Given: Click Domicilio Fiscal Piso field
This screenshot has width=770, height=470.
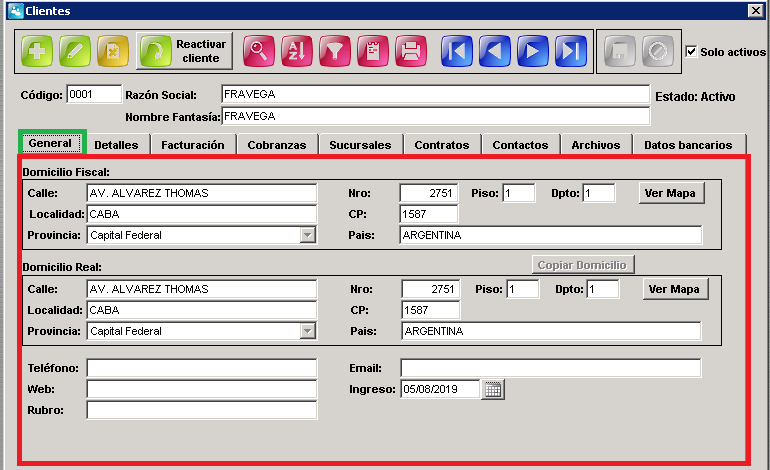Looking at the screenshot, I should pos(519,193).
